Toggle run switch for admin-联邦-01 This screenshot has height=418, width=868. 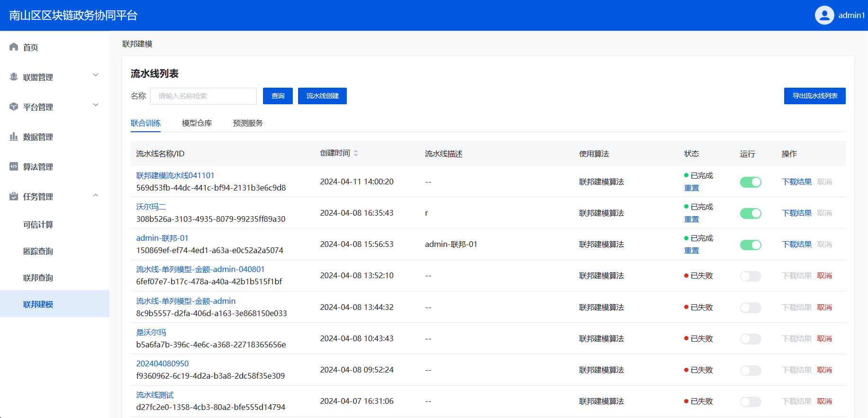pyautogui.click(x=750, y=245)
